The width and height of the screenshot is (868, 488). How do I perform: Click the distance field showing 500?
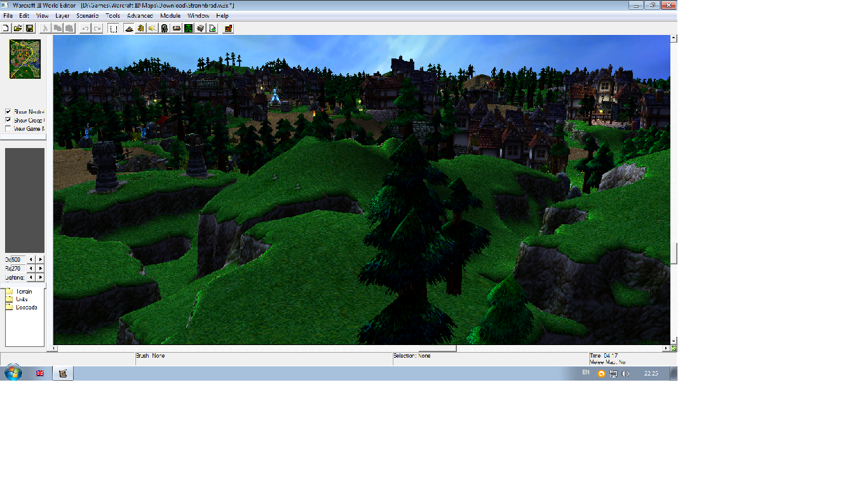[18, 259]
